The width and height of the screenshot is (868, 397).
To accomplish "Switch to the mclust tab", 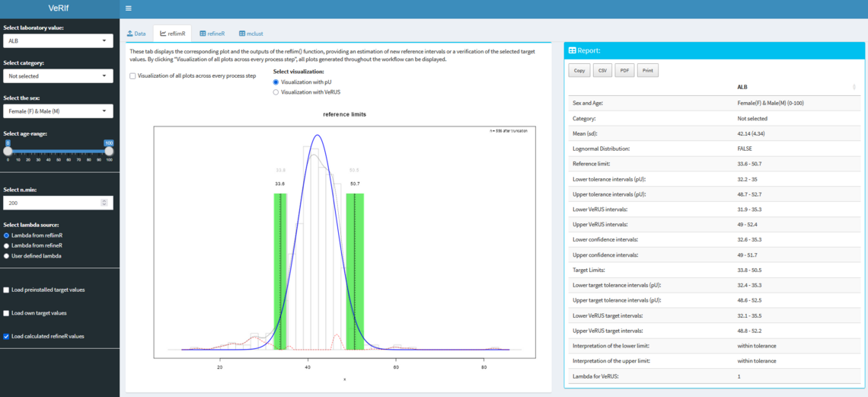I will 251,34.
